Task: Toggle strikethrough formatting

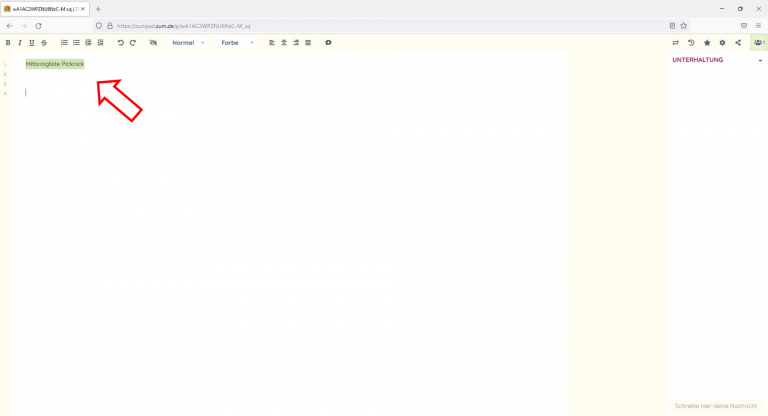Action: [44, 43]
